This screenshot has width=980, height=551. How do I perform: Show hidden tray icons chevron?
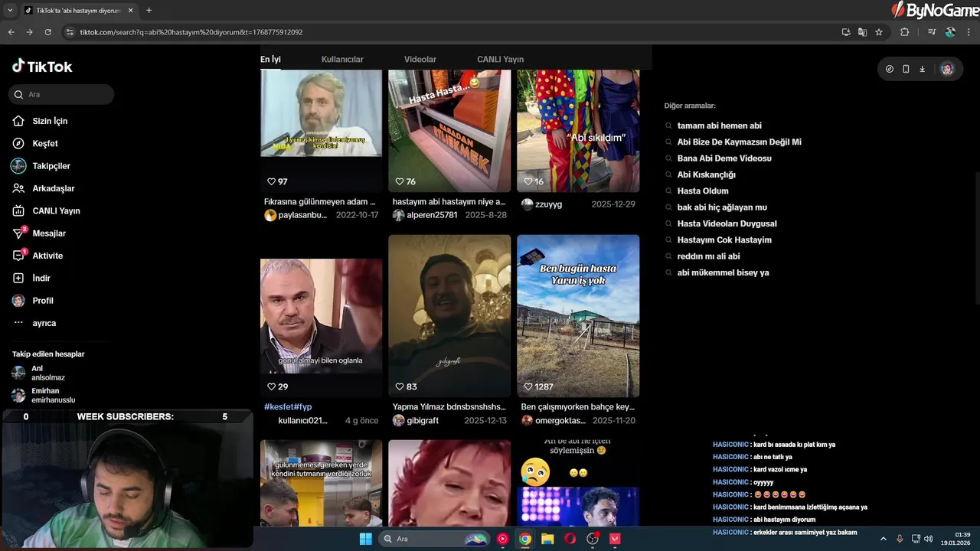pyautogui.click(x=883, y=539)
